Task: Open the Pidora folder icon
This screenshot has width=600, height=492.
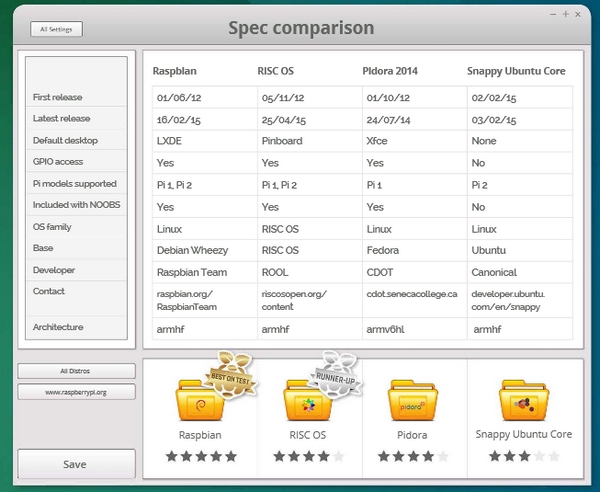Action: coord(412,401)
